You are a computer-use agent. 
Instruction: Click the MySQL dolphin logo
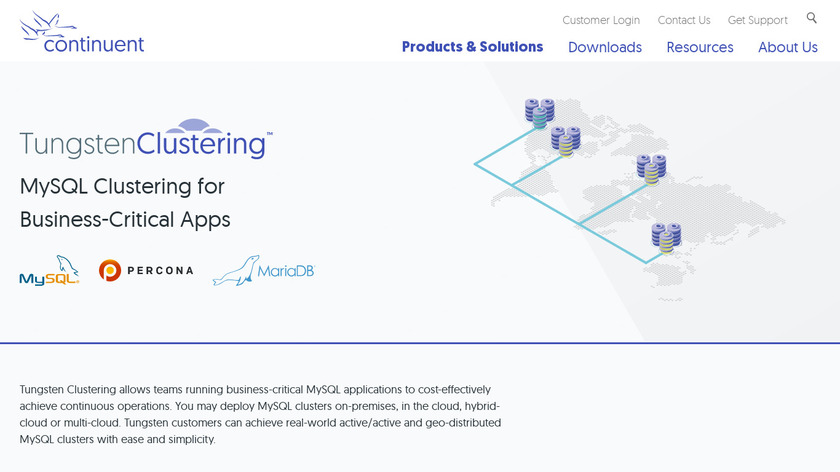tap(49, 270)
